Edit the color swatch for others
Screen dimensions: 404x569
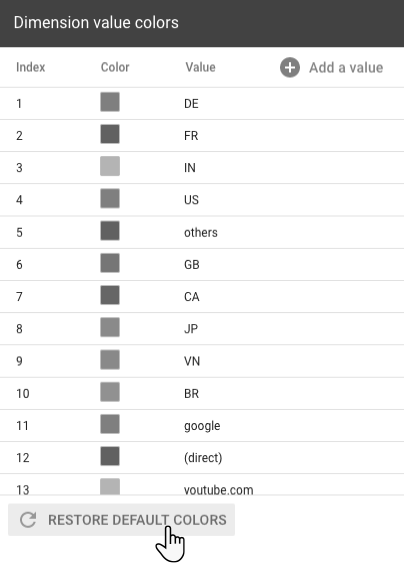[110, 230]
